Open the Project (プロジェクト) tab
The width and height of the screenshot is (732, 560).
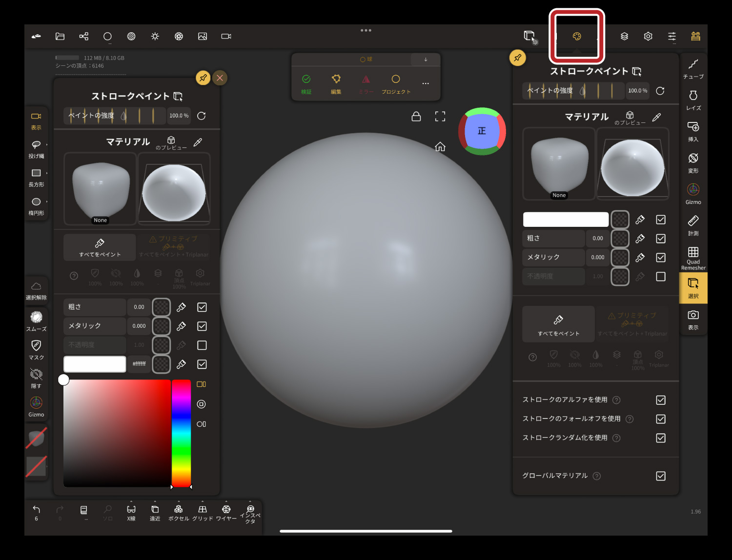coord(396,83)
